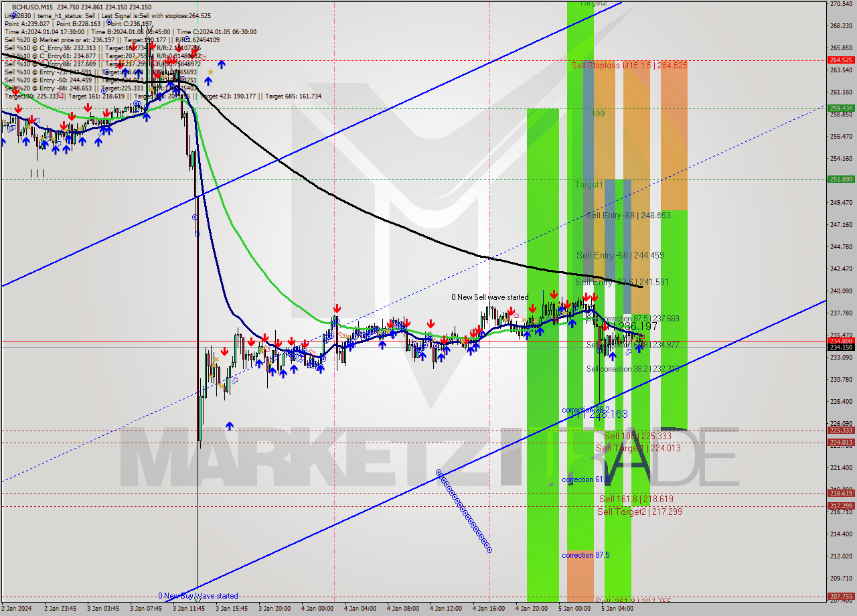
Task: Select the 'Sell correction 87.5 | 237.669' label
Action: click(633, 319)
